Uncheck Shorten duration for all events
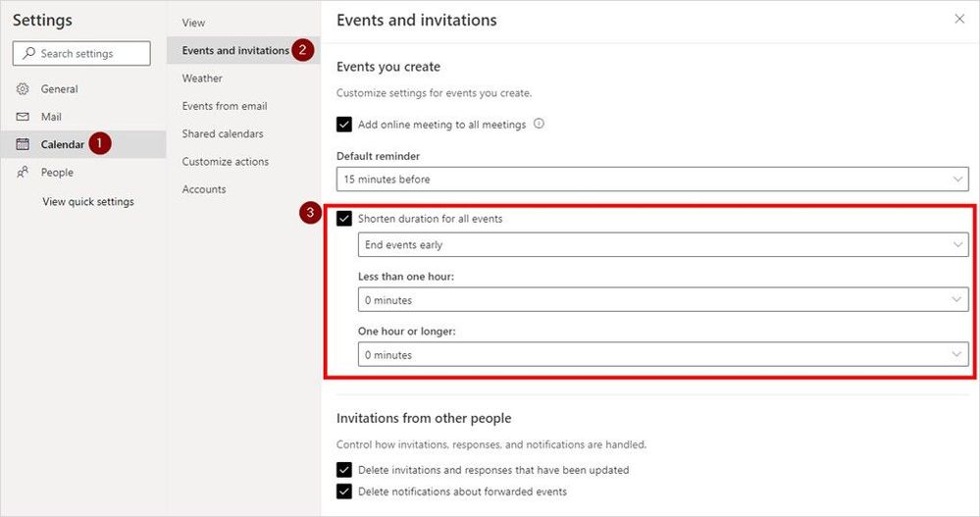Viewport: 980px width, 517px height. pos(344,219)
